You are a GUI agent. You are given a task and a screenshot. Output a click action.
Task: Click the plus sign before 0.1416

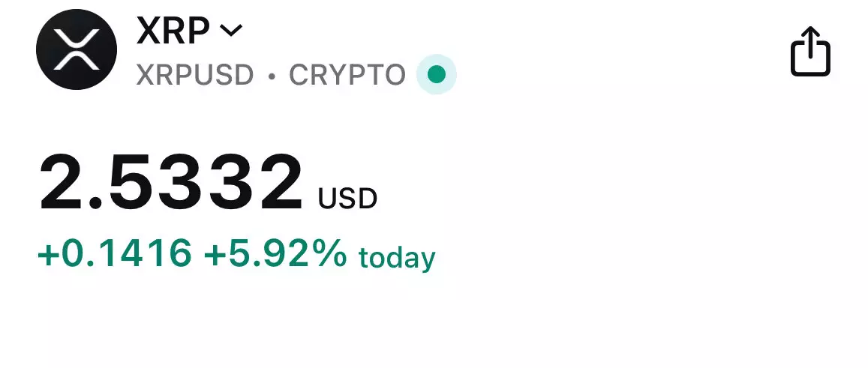pos(48,256)
